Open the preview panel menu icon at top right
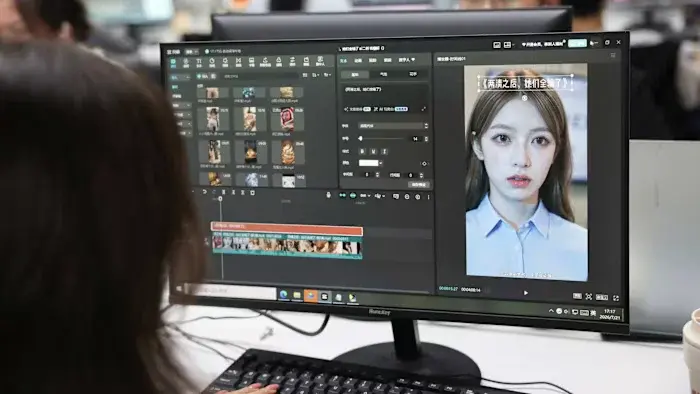Screen dimensions: 700x394 coord(613,55)
